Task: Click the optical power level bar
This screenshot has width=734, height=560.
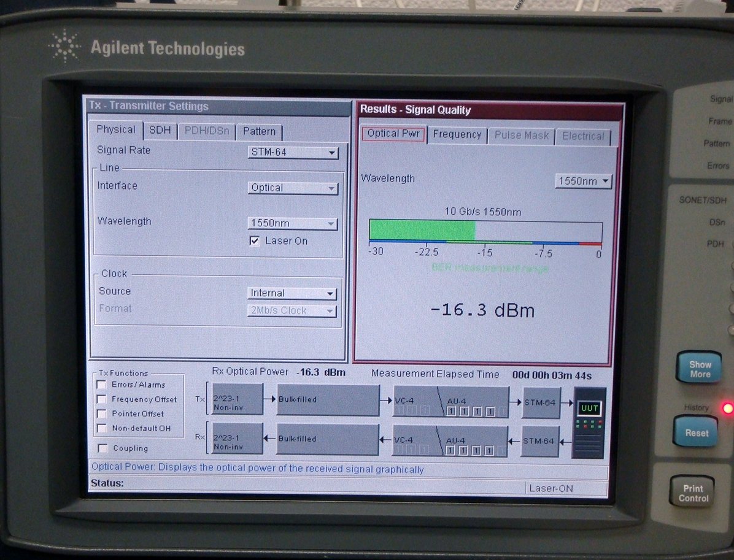Action: tap(485, 231)
